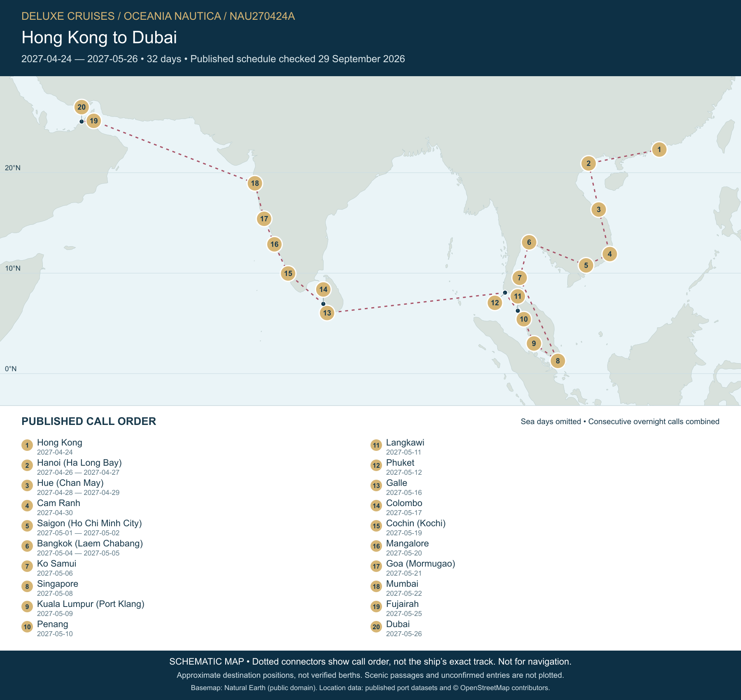
Task: Click the Dubai list entry
Action: (396, 628)
